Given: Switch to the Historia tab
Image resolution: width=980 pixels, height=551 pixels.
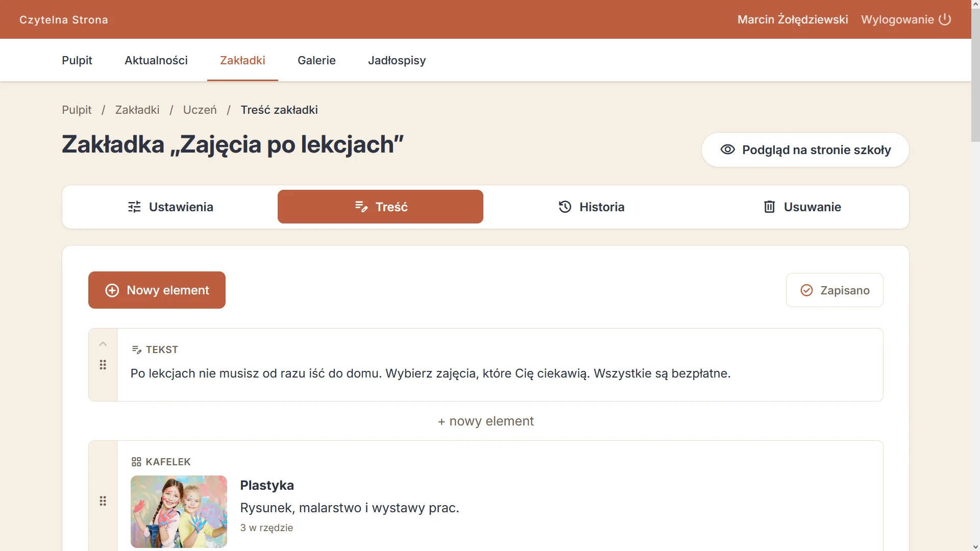Looking at the screenshot, I should pyautogui.click(x=592, y=207).
